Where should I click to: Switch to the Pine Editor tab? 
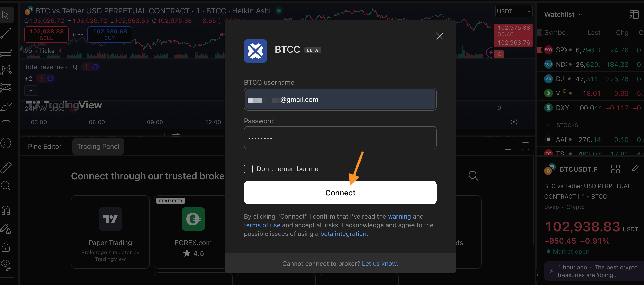coord(45,146)
